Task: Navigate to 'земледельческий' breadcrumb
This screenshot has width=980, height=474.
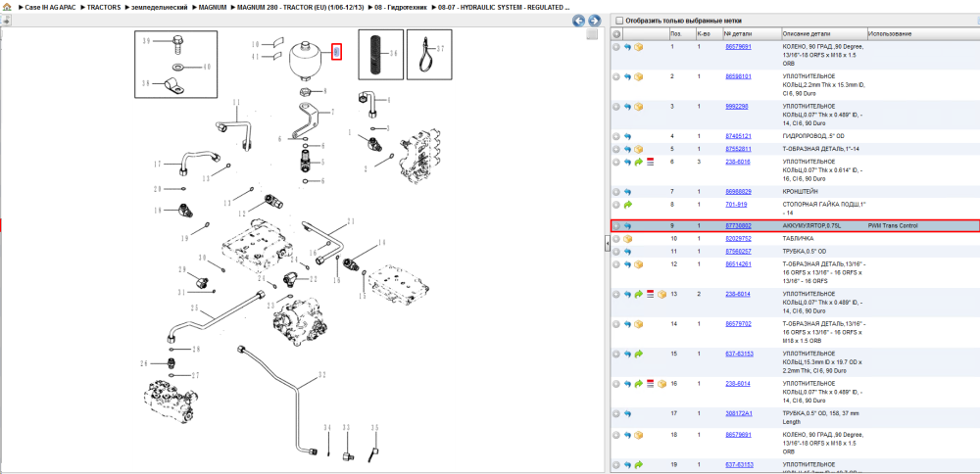Action: click(160, 8)
